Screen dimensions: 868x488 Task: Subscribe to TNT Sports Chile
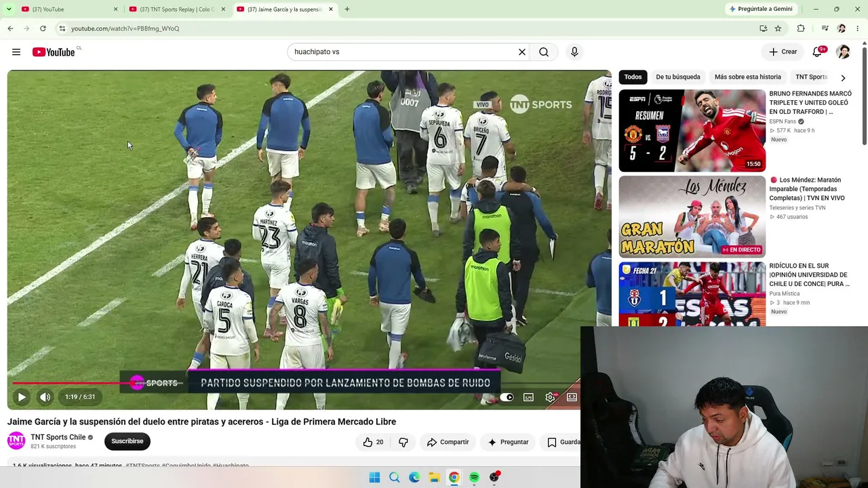click(x=127, y=441)
